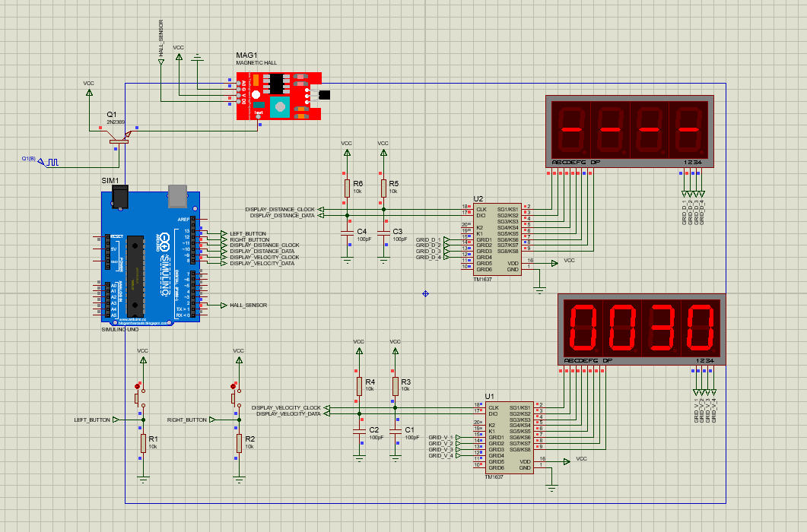This screenshot has width=807, height=532.
Task: Click the distance display showing dashes
Action: pos(630,131)
